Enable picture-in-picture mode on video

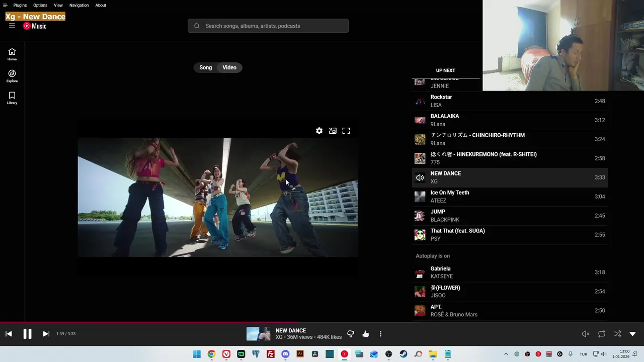(x=333, y=131)
